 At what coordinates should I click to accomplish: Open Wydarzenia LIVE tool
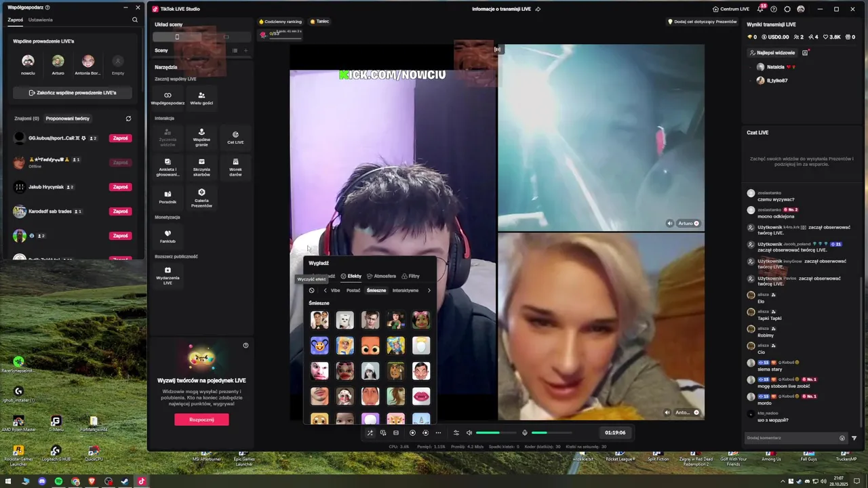pos(167,276)
